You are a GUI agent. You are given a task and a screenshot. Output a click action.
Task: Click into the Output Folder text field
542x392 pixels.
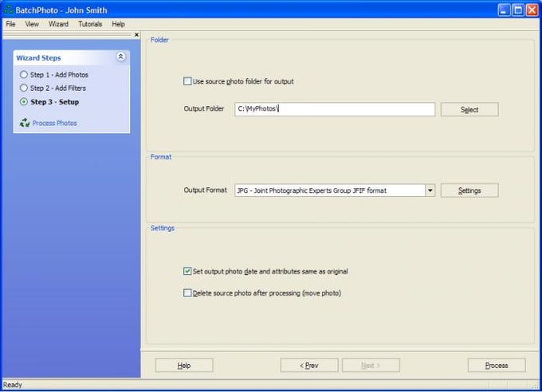tap(335, 109)
